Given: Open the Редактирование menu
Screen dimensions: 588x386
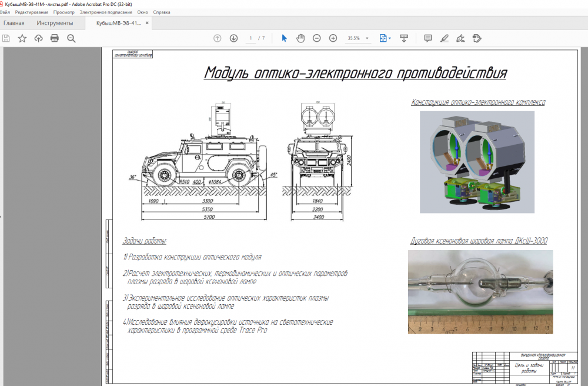Looking at the screenshot, I should [x=32, y=12].
